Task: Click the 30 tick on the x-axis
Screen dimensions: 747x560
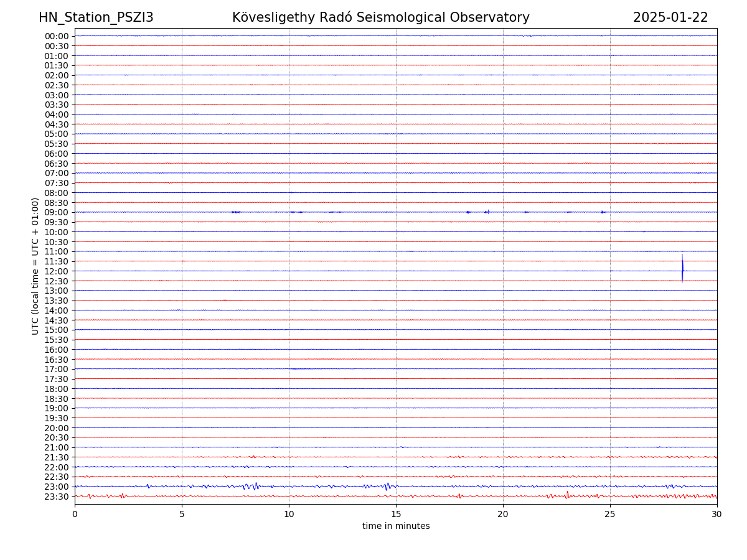Action: tap(716, 514)
